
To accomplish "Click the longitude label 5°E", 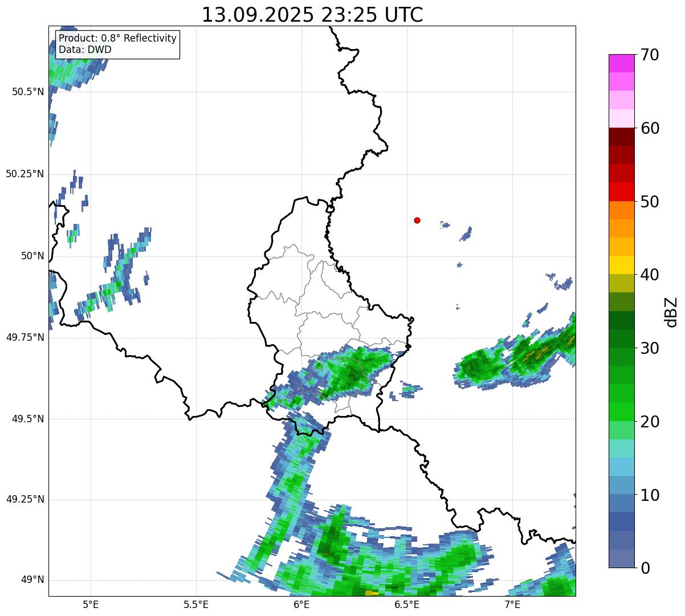I will [x=91, y=604].
